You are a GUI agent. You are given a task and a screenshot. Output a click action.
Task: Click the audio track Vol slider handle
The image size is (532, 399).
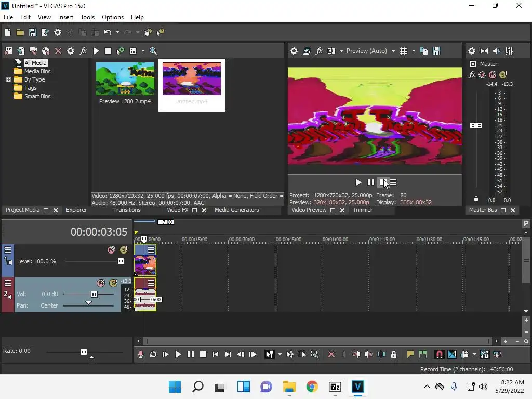pyautogui.click(x=95, y=294)
